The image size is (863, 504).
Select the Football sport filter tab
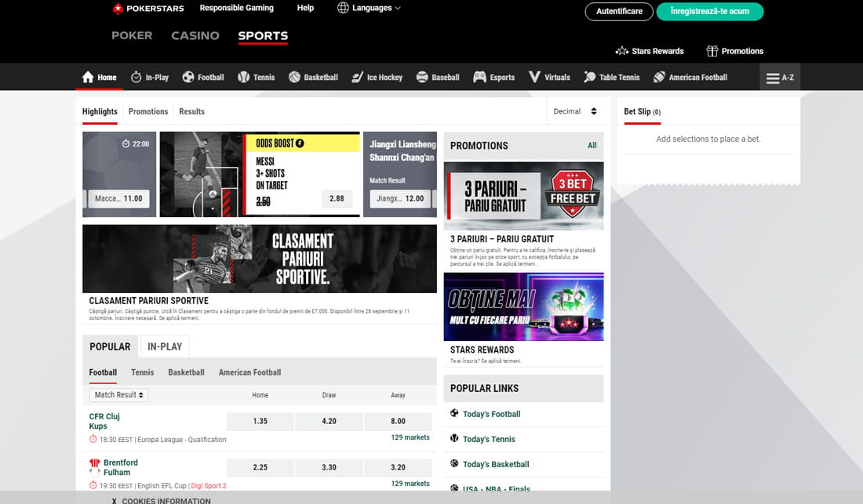point(103,372)
